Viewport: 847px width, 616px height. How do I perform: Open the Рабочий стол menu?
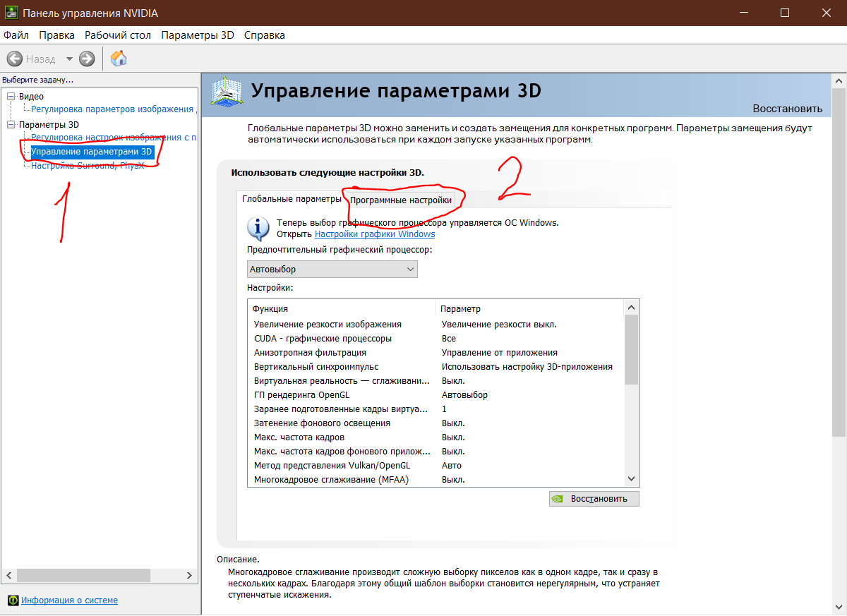(x=118, y=35)
